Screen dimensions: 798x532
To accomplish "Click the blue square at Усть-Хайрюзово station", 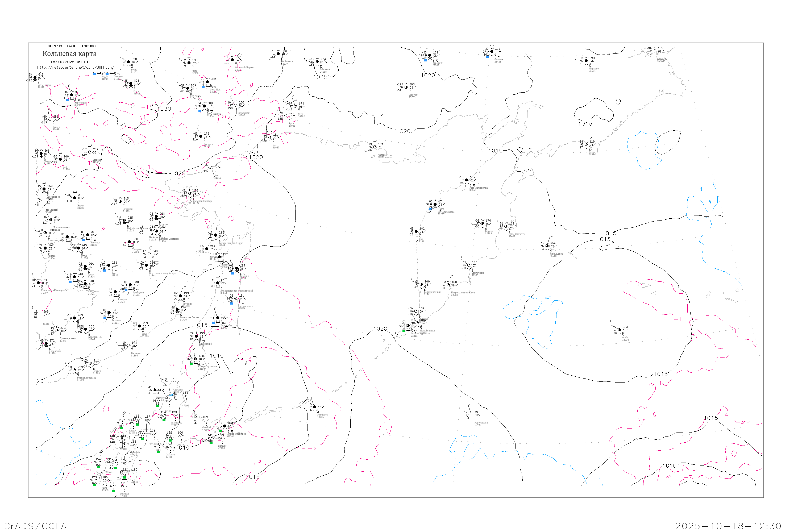I will click(431, 209).
